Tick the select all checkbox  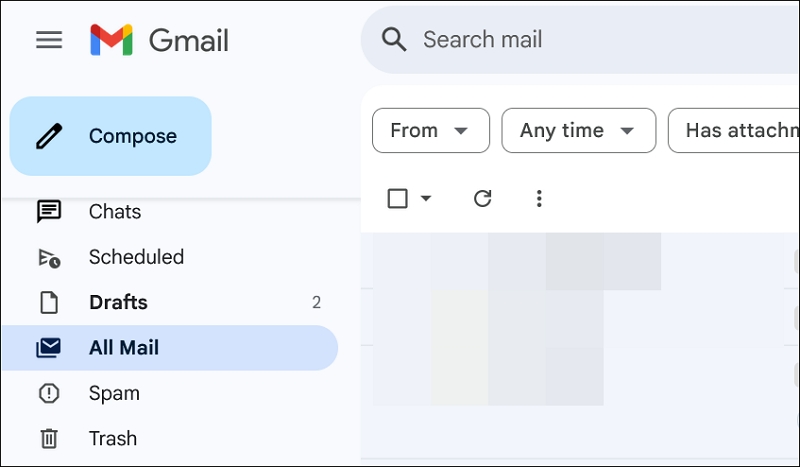tap(397, 199)
